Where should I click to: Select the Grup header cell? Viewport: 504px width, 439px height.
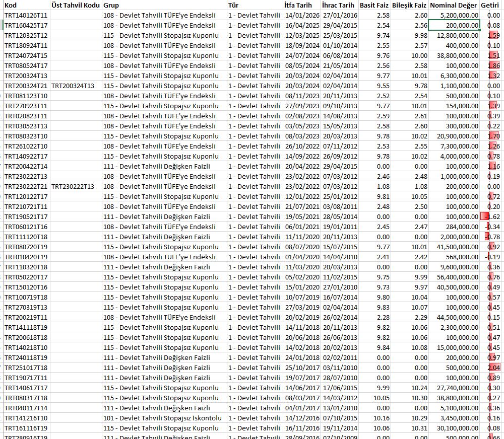pos(164,5)
